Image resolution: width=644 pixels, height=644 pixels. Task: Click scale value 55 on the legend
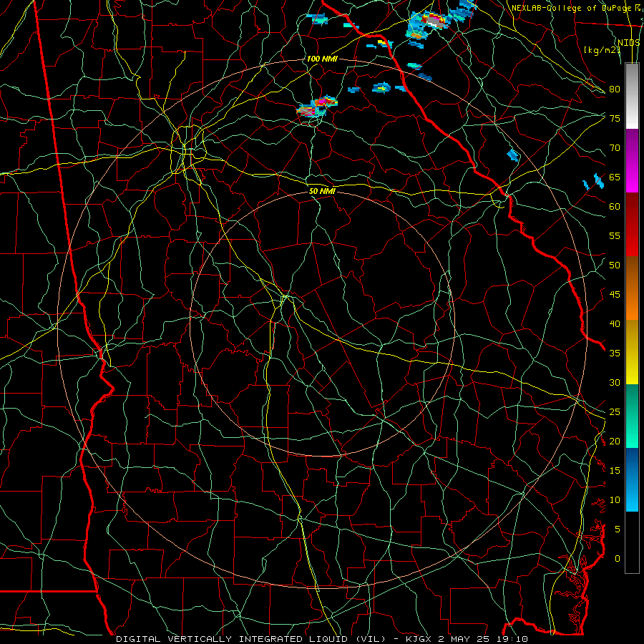(x=615, y=235)
